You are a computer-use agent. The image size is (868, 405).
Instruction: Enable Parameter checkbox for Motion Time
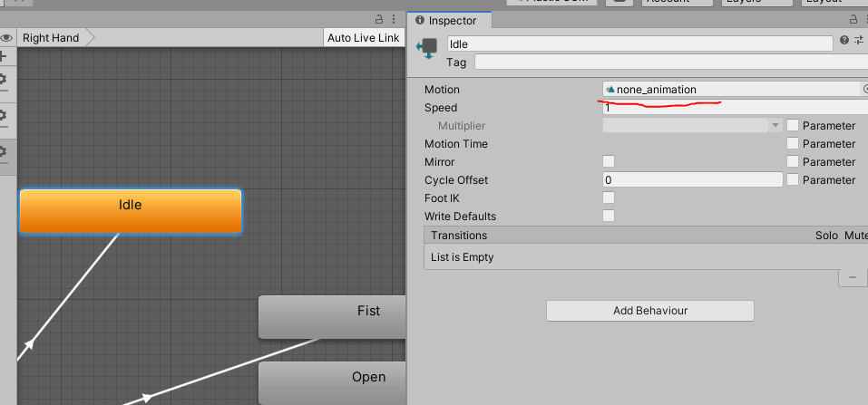click(x=793, y=144)
